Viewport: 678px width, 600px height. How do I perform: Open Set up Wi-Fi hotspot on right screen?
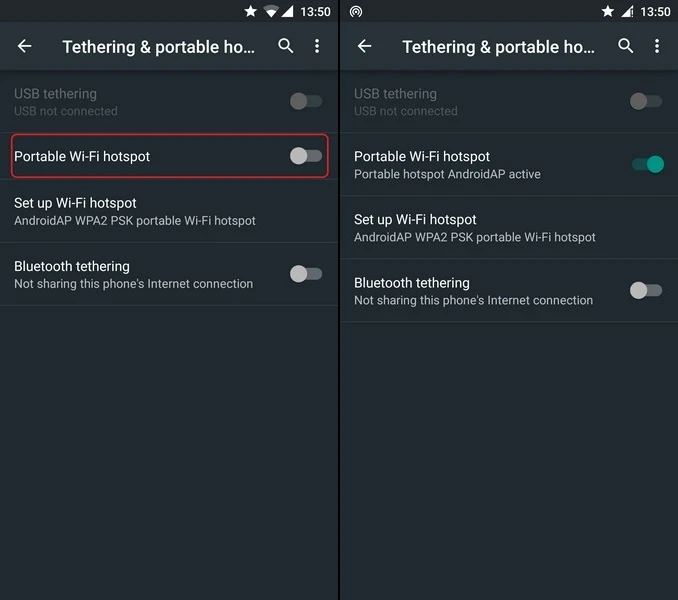click(x=475, y=228)
